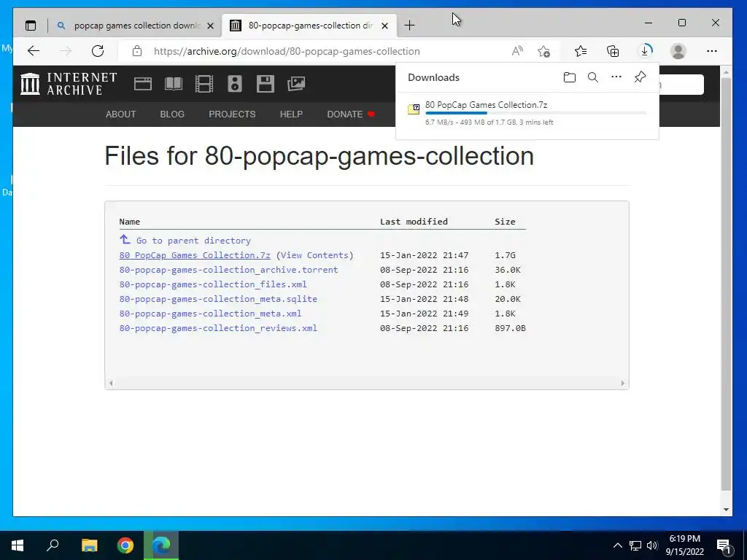Open the collection_files.xml link
The image size is (747, 560).
(213, 284)
